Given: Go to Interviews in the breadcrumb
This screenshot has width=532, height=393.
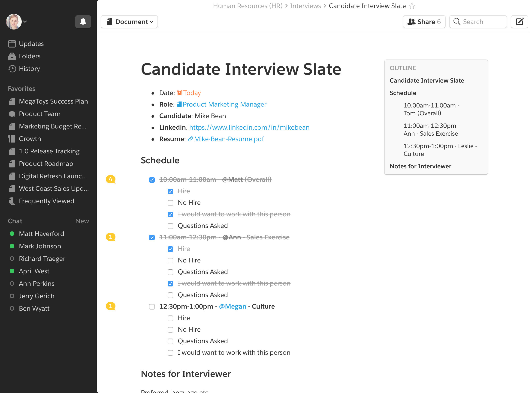Looking at the screenshot, I should pos(305,6).
